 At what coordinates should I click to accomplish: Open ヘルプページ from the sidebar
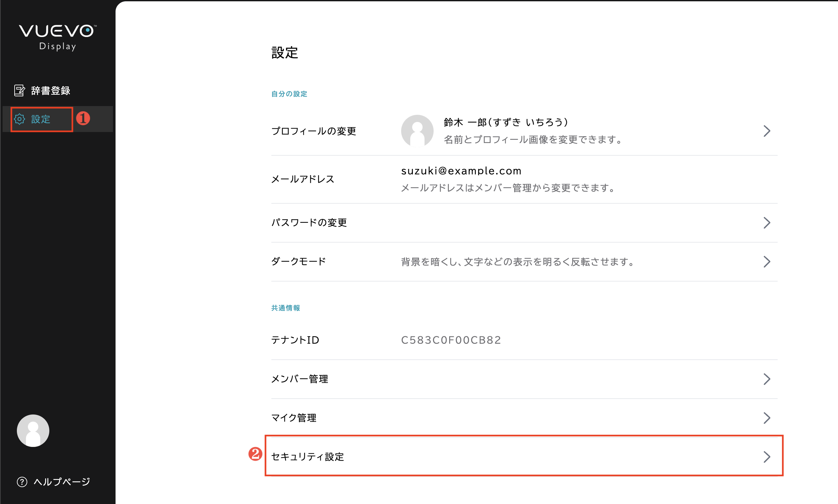[x=61, y=482]
